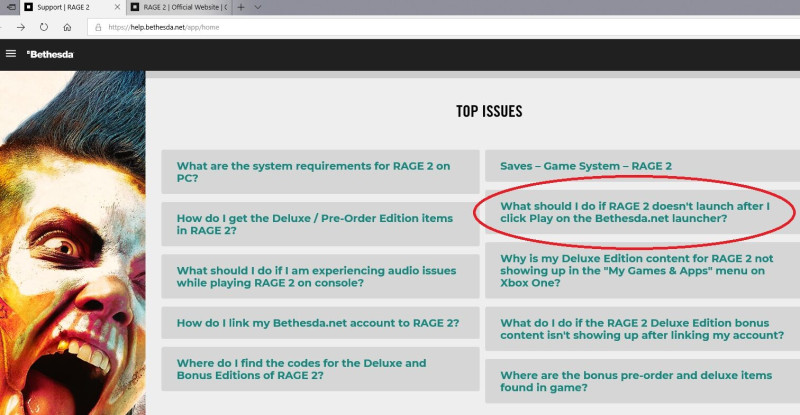Open Deluxe / Pre-Order Edition items article
Viewport: 800px width, 415px height.
[x=320, y=224]
